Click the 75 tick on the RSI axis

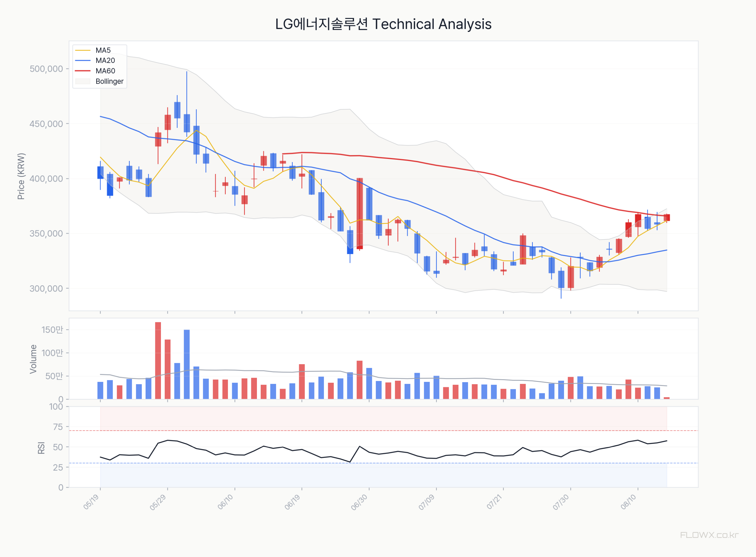tap(58, 427)
